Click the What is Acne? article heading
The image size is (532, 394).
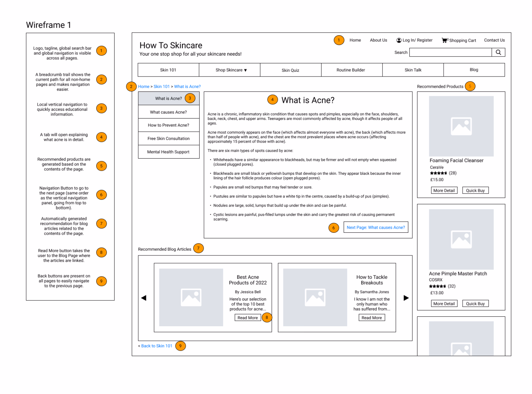308,100
